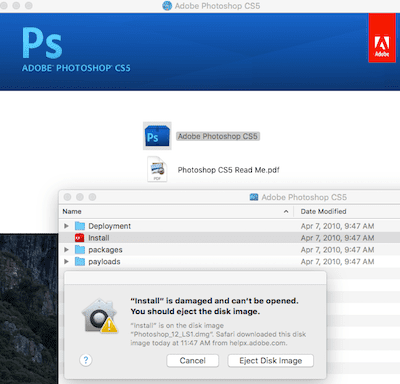The height and width of the screenshot is (384, 400).
Task: Click the folder icon in the list window title
Action: tap(254, 197)
